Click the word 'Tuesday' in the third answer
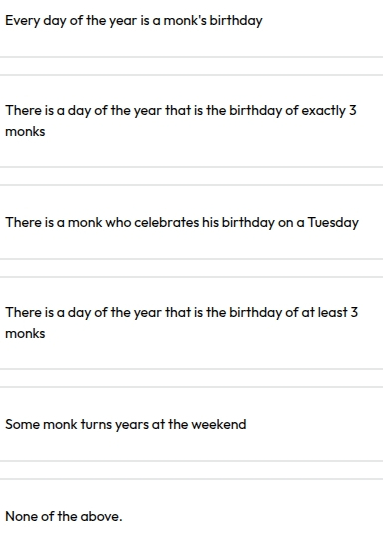Screen dimensions: 383x539 pos(333,223)
